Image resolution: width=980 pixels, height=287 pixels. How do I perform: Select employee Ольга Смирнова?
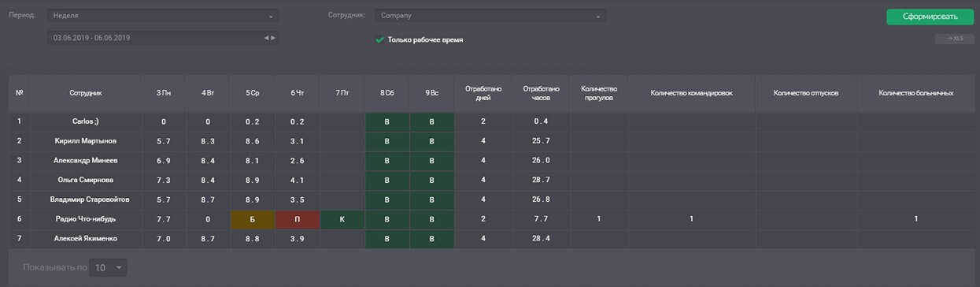[x=85, y=181]
